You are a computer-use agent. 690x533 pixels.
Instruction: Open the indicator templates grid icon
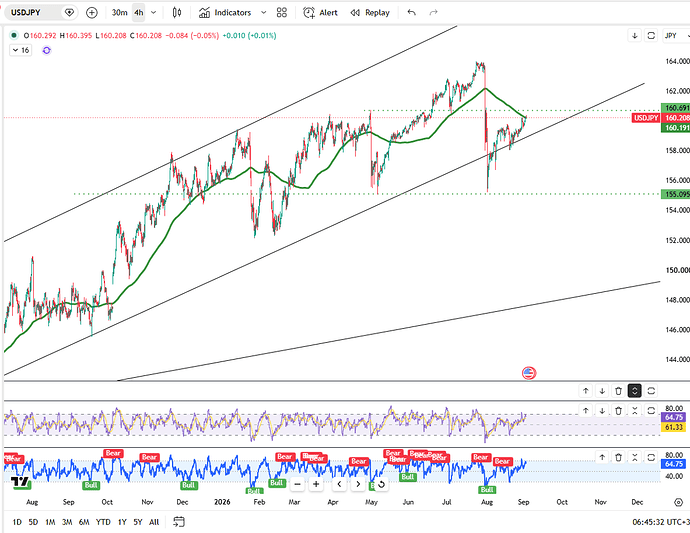[282, 12]
